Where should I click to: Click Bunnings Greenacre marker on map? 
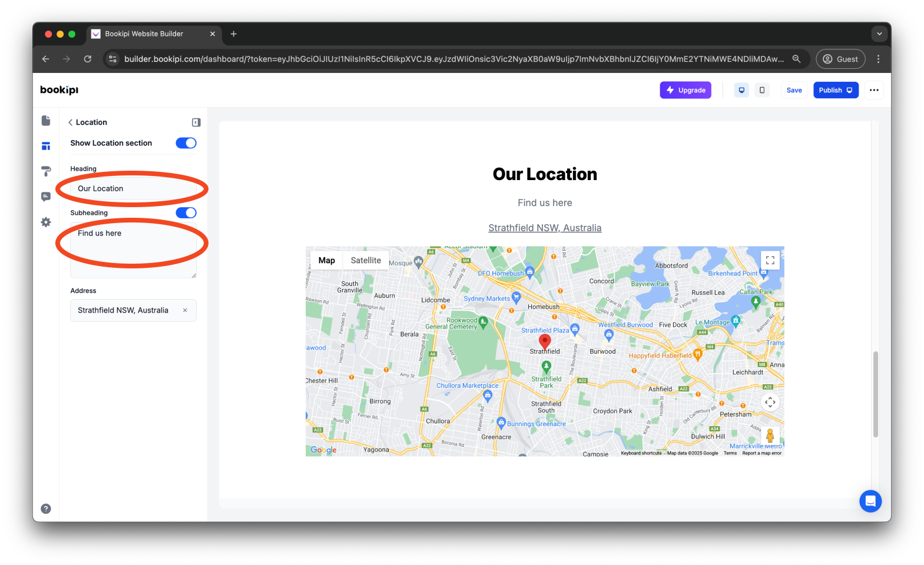(x=501, y=422)
